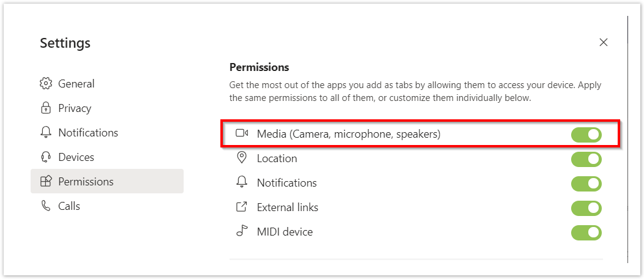This screenshot has height=279, width=644.
Task: Click the General gear icon
Action: (x=46, y=84)
